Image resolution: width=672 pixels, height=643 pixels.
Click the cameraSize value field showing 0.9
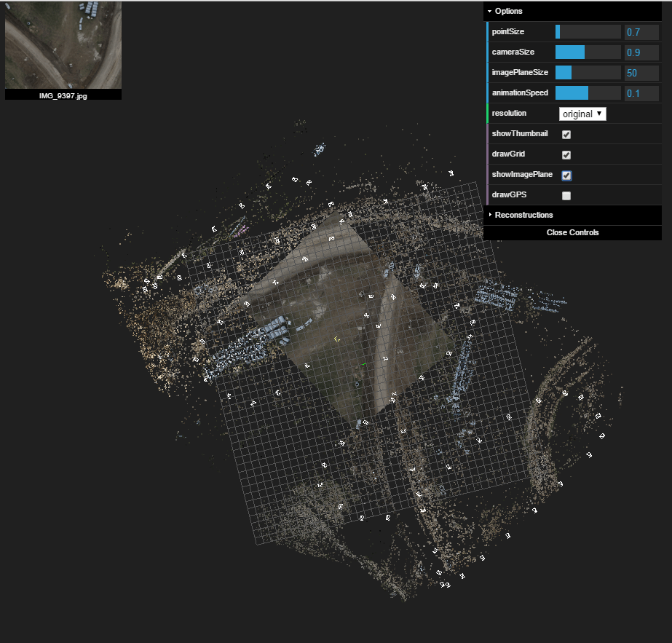point(643,52)
